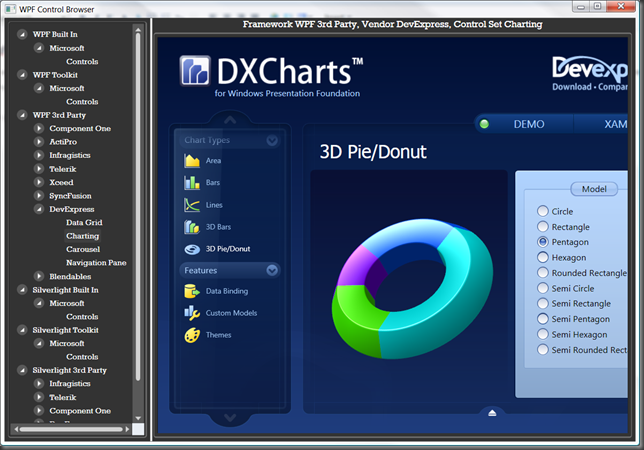Collapse the WPF Toolkit node
This screenshot has height=450, width=644.
tap(22, 75)
